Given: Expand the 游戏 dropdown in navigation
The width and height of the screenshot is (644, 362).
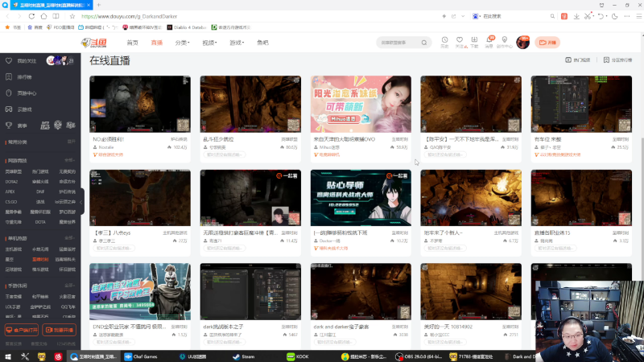Looking at the screenshot, I should click(x=237, y=43).
